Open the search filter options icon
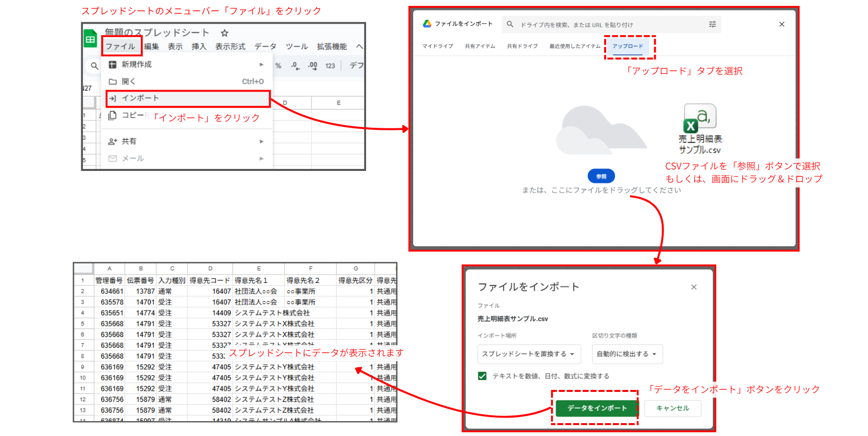The width and height of the screenshot is (868, 436). click(712, 24)
